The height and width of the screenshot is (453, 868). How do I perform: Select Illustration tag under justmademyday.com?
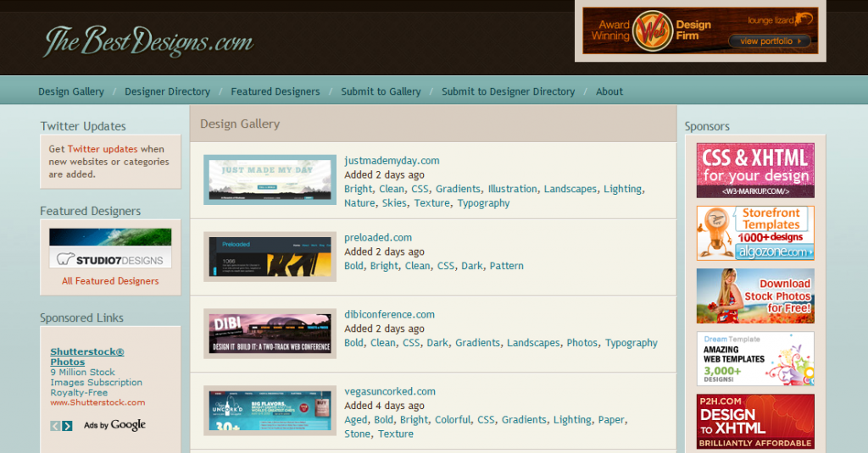pos(512,189)
